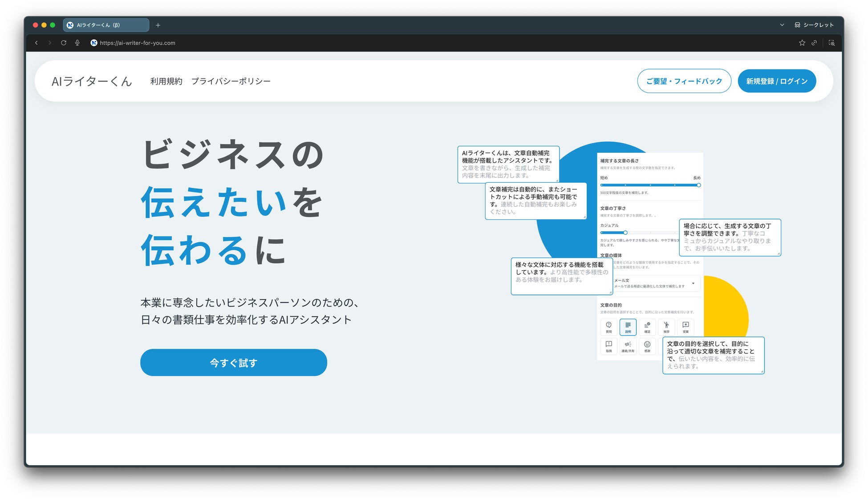Select the 連絡/共有 megaphone icon
This screenshot has height=499, width=868.
click(x=628, y=346)
